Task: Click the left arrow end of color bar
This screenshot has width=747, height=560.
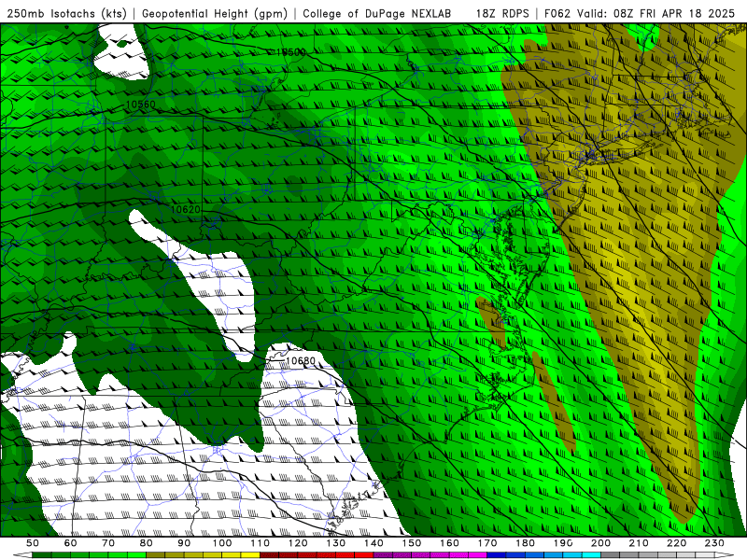Action: click(x=22, y=555)
